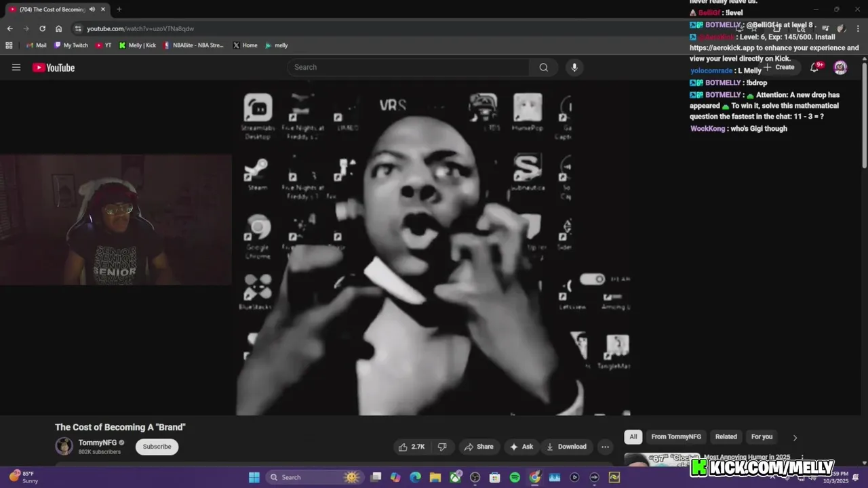Click the video title text
The image size is (868, 488).
(x=120, y=427)
